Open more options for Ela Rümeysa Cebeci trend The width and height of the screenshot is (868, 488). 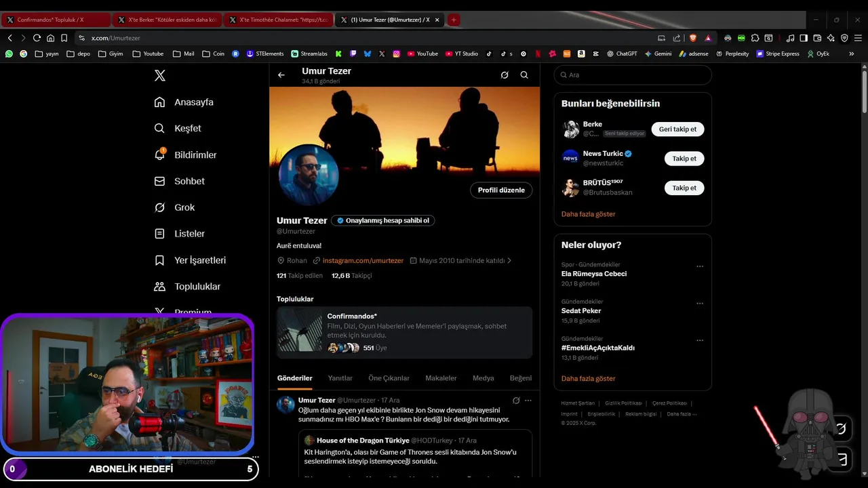(700, 266)
